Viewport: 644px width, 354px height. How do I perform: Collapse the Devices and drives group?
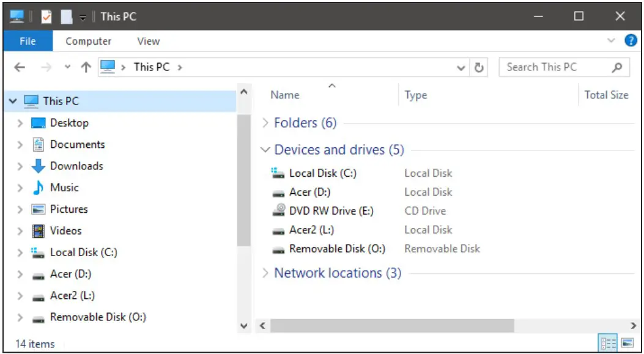click(x=265, y=149)
